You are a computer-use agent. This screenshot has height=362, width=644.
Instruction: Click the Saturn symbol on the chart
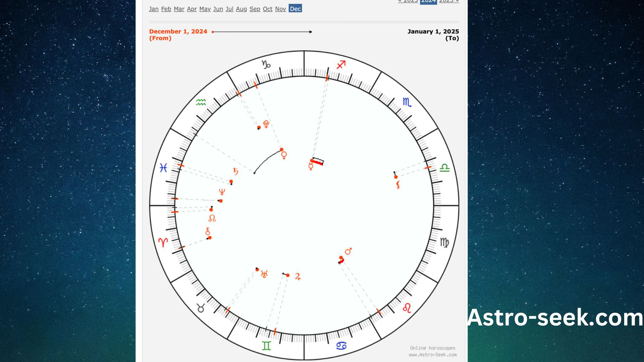(x=236, y=171)
